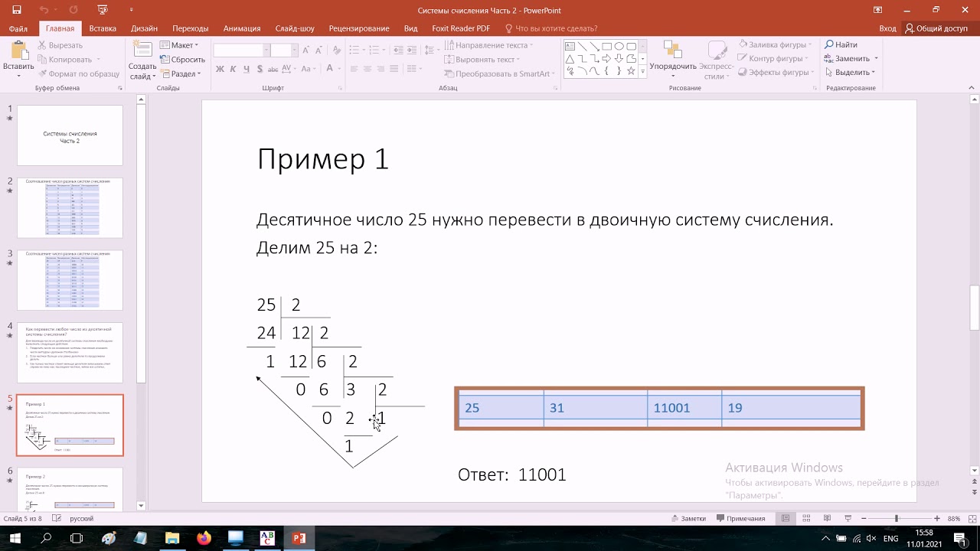Click Вход sign-in link
Viewport: 980px width, 551px height.
point(887,28)
